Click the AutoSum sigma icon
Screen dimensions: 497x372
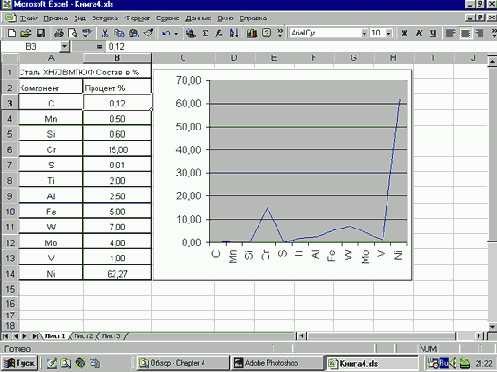205,33
